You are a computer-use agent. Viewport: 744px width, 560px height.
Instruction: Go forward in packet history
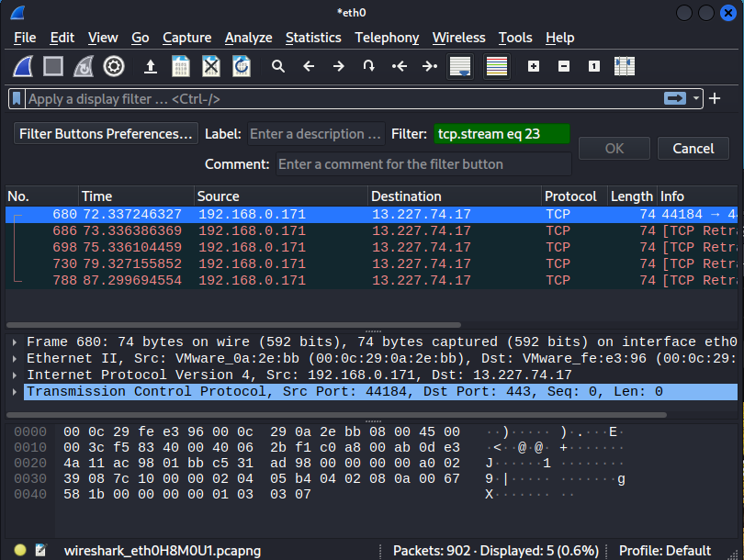tap(339, 66)
